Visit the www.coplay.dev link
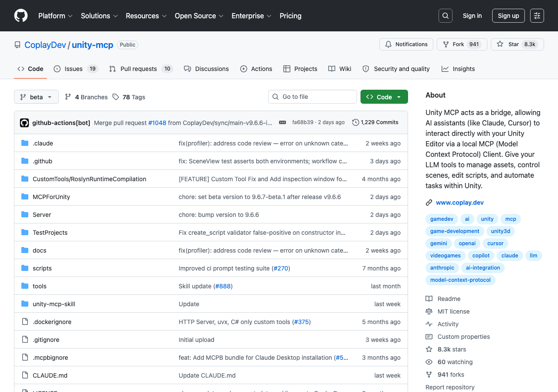This screenshot has width=558, height=392. coord(459,203)
